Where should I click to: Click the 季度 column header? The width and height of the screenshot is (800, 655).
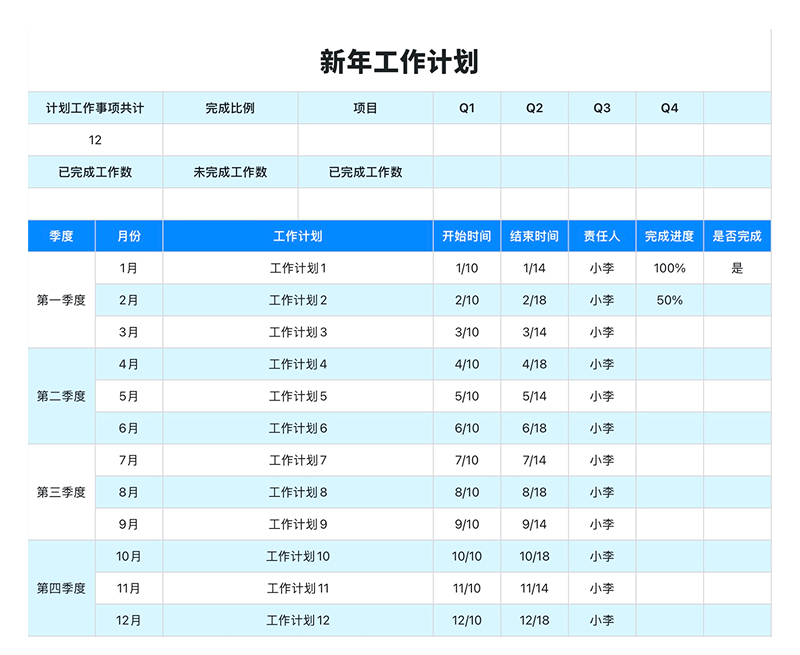coord(61,236)
